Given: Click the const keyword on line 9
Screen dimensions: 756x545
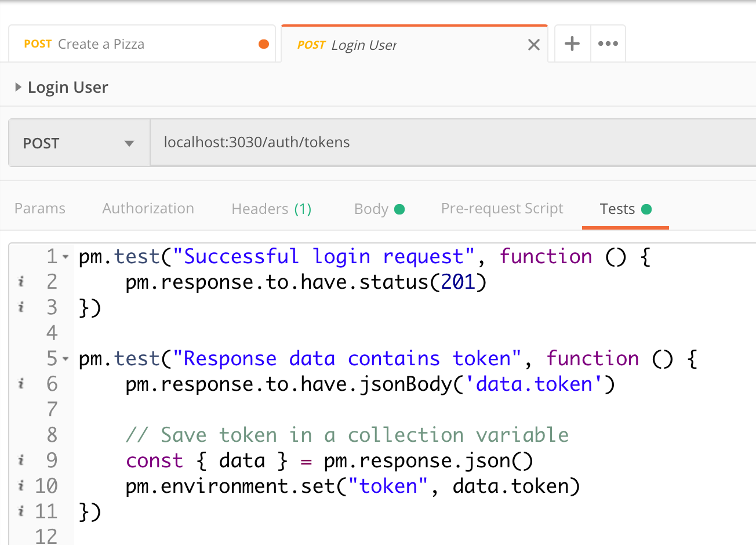Looking at the screenshot, I should (x=154, y=460).
